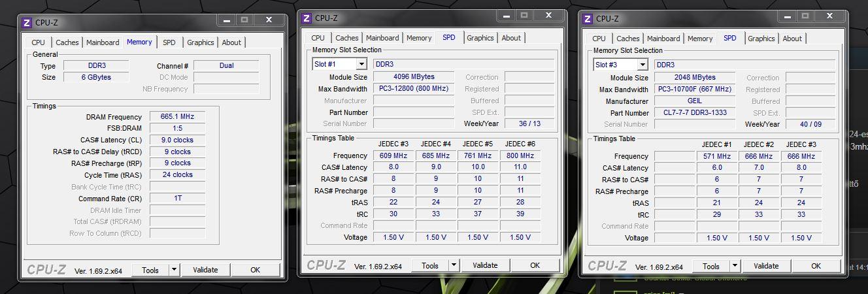This screenshot has height=294, width=868.
Task: Click JEDEC #3 frequency 609 MHz cell
Action: (x=393, y=155)
